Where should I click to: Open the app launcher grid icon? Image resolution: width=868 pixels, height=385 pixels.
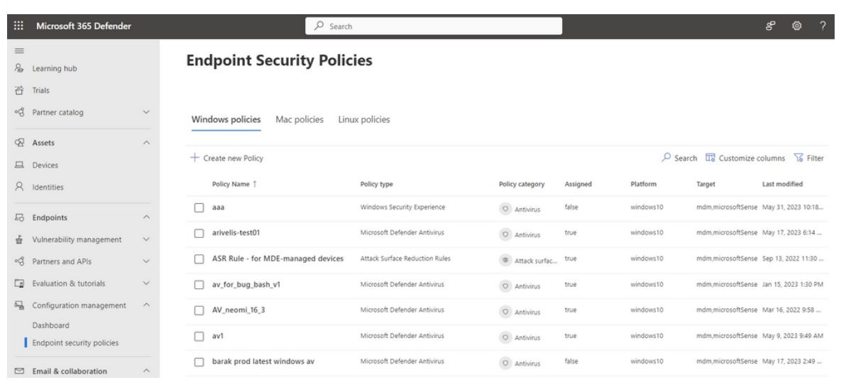click(19, 26)
